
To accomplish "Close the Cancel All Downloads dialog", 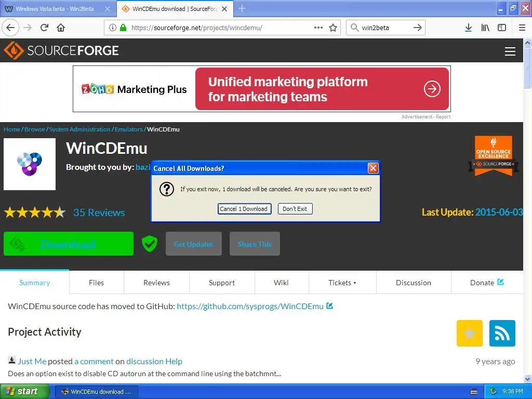I will click(373, 168).
